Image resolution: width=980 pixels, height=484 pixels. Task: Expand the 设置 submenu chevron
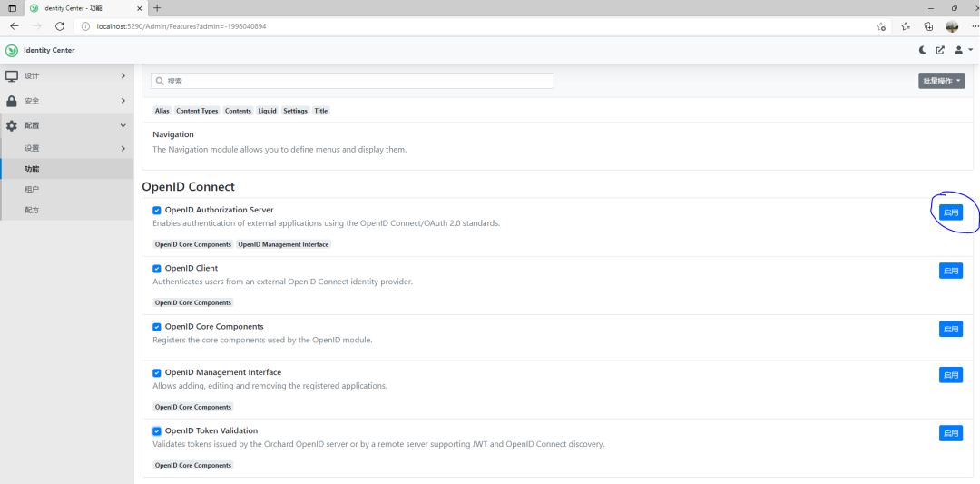pyautogui.click(x=123, y=148)
